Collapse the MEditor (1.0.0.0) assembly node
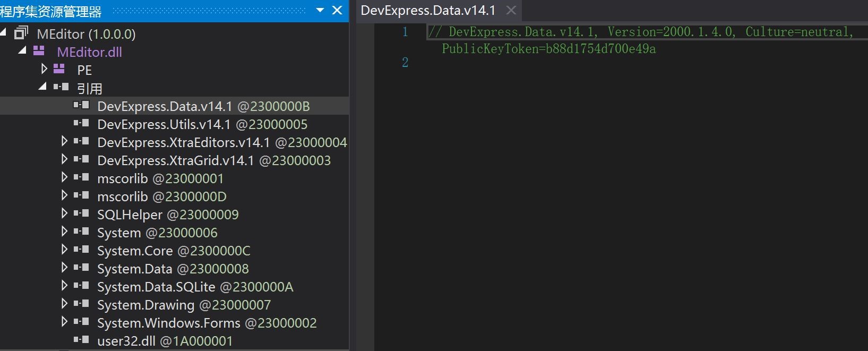The height and width of the screenshot is (351, 868). (3, 33)
